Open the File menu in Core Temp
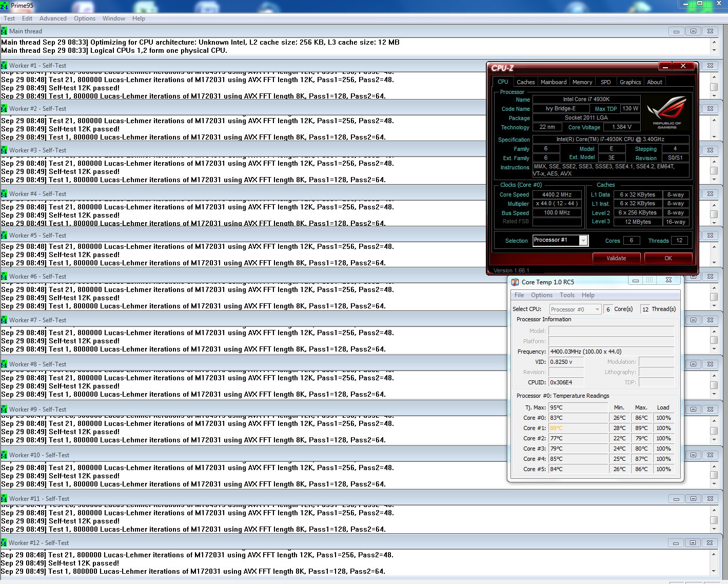728x584 pixels. pyautogui.click(x=519, y=295)
